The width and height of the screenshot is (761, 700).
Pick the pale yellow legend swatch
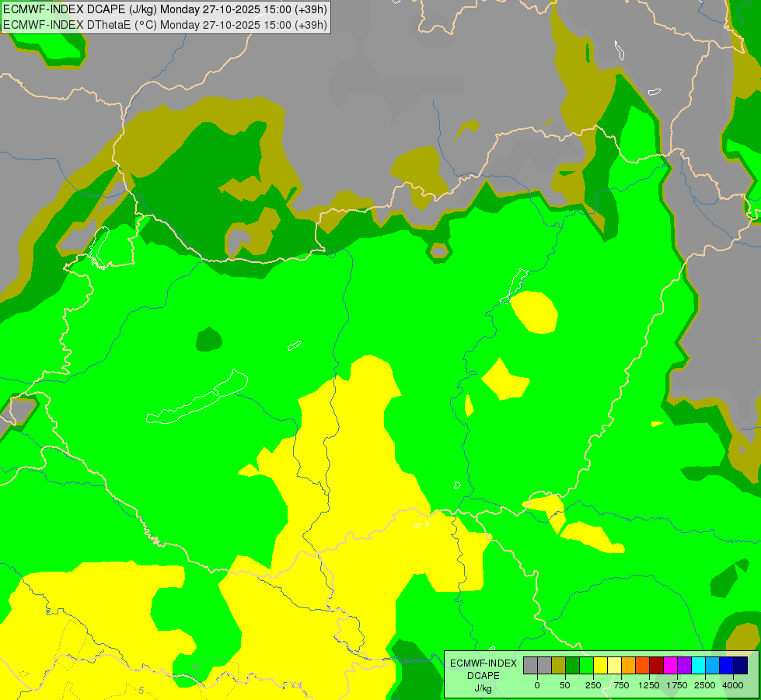point(614,665)
